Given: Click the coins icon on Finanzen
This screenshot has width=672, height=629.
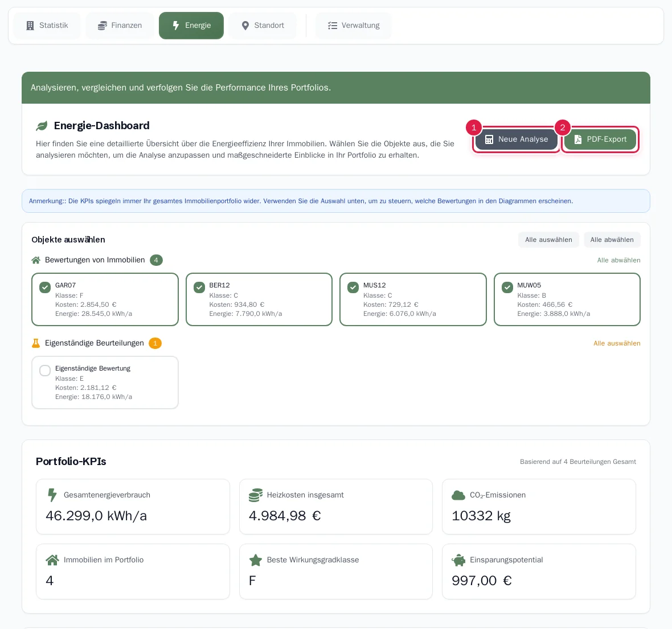Looking at the screenshot, I should (x=103, y=26).
